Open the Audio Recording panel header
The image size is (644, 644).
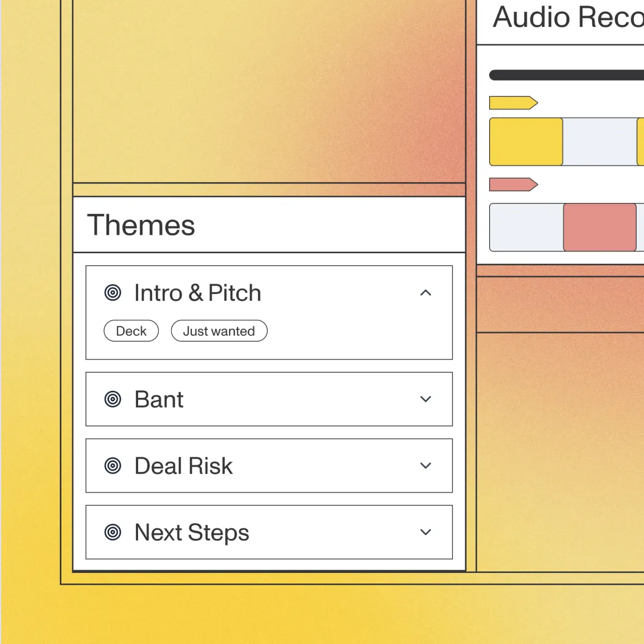(567, 18)
